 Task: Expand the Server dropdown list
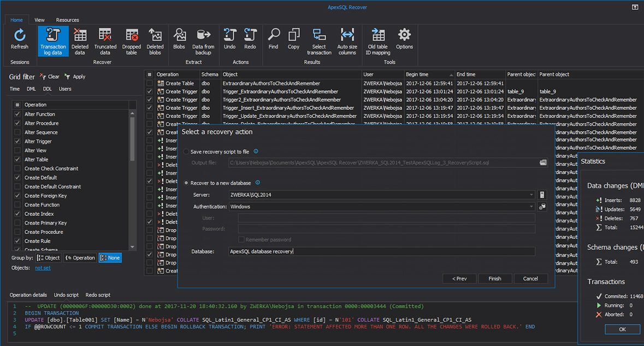coord(531,195)
